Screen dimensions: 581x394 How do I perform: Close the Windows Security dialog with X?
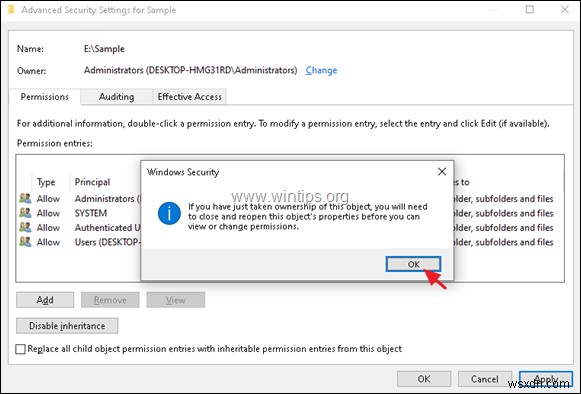(442, 172)
